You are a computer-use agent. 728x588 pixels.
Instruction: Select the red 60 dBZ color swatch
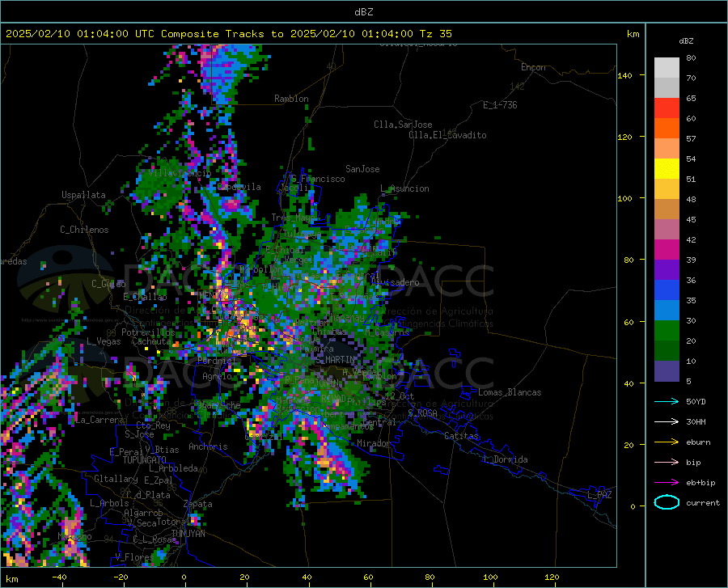[x=667, y=108]
